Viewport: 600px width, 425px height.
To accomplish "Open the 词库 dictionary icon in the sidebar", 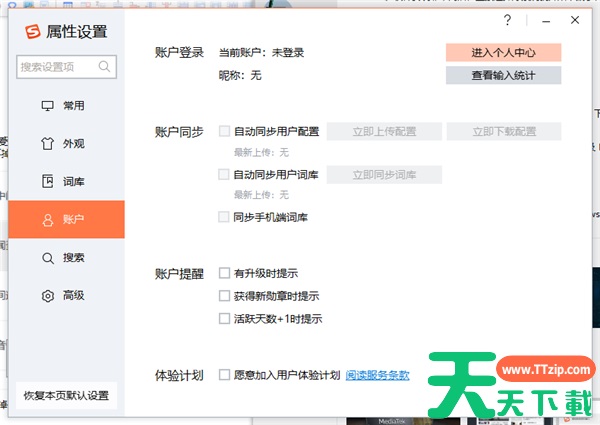I will pyautogui.click(x=47, y=181).
